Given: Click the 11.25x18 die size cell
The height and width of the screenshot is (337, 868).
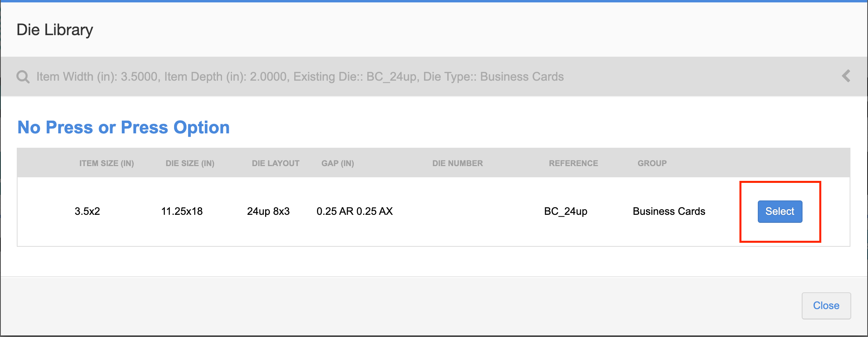Looking at the screenshot, I should click(182, 211).
